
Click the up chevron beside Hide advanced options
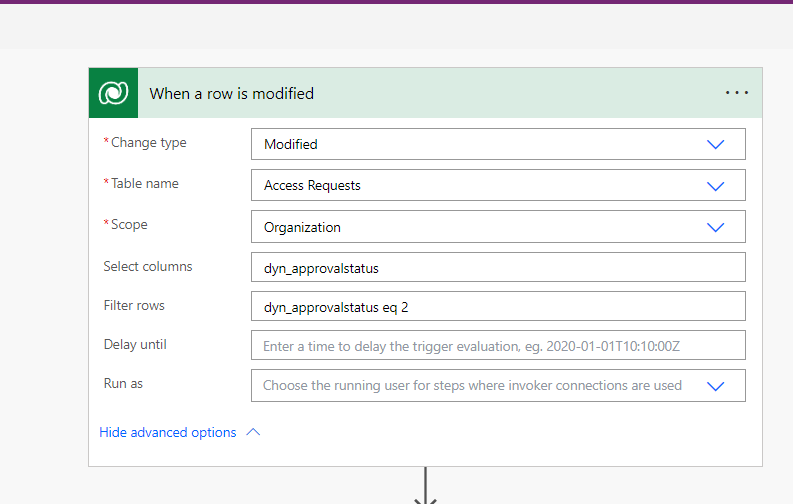pos(253,433)
